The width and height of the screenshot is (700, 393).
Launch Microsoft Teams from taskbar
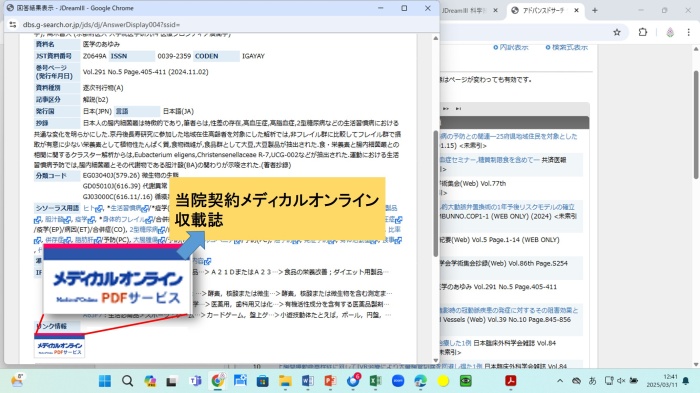[195, 381]
